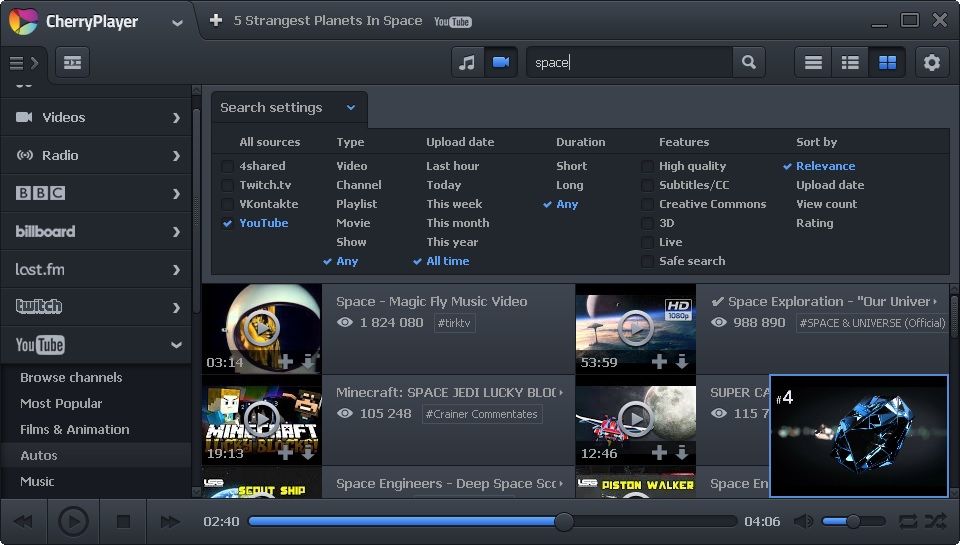Select Films & Animation category
The width and height of the screenshot is (960, 545).
(x=75, y=429)
